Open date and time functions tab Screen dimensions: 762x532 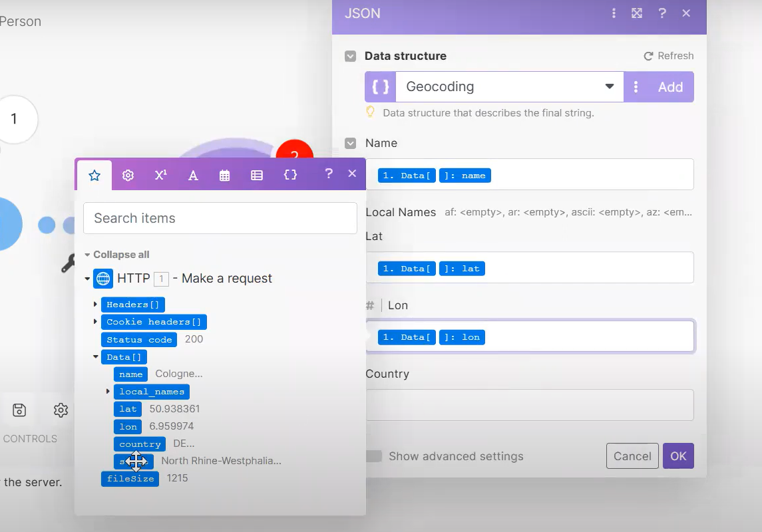coord(224,176)
